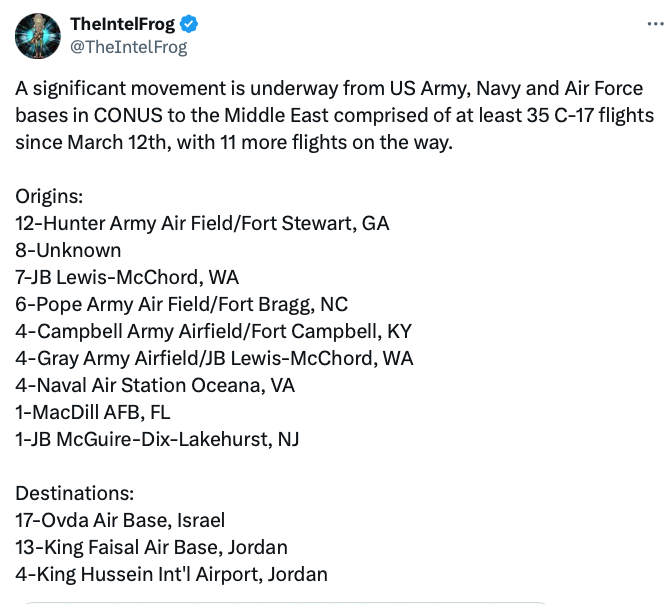Click the Campbell Army Airfield line
This screenshot has height=604, width=666.
213,331
